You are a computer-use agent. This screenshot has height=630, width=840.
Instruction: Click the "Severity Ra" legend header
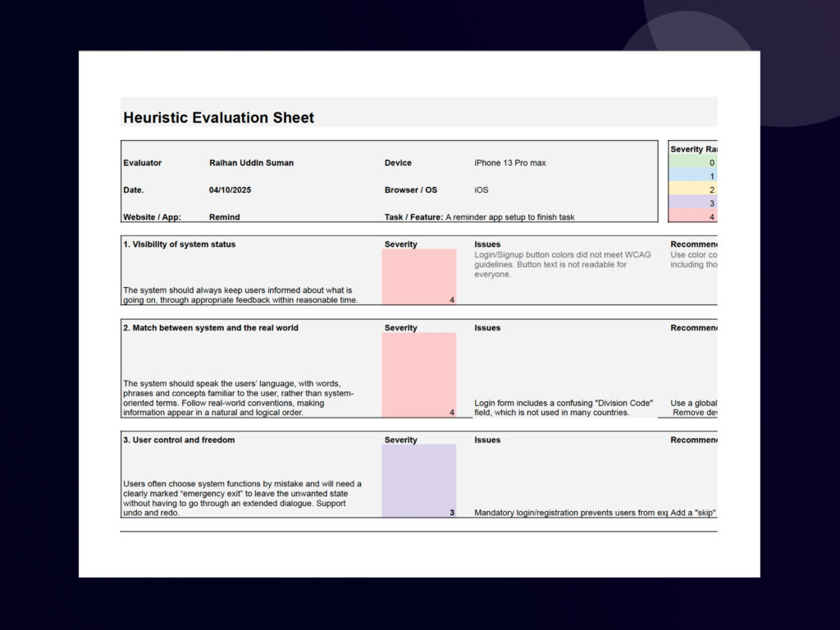point(693,149)
